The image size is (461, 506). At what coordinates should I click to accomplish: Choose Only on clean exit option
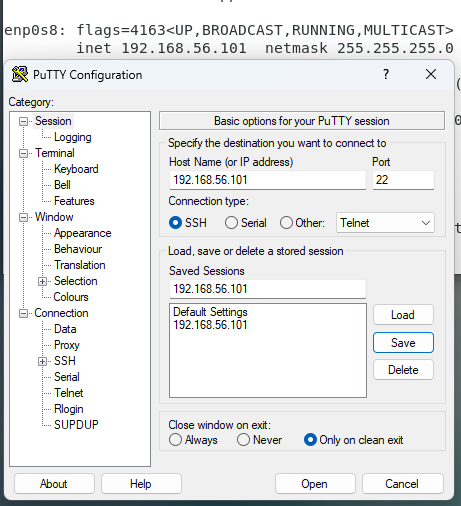310,440
